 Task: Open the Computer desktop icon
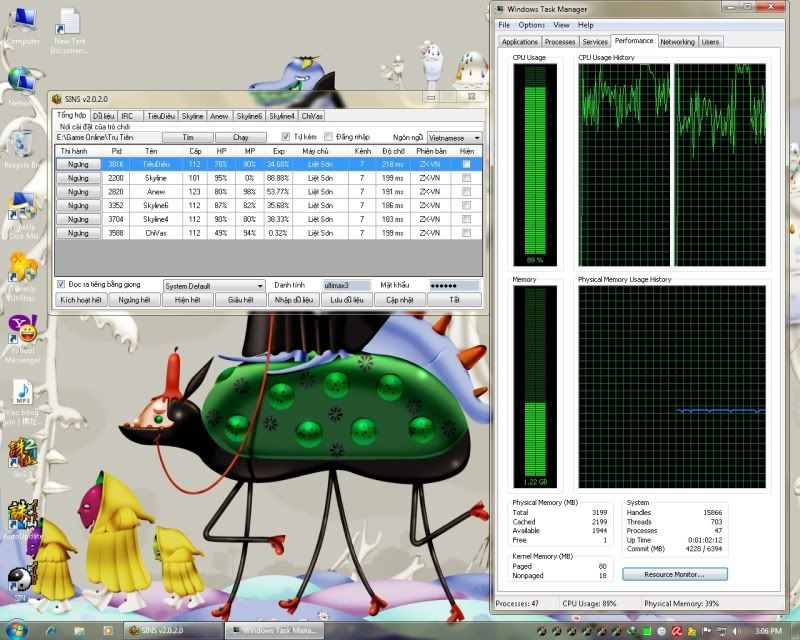tap(22, 27)
